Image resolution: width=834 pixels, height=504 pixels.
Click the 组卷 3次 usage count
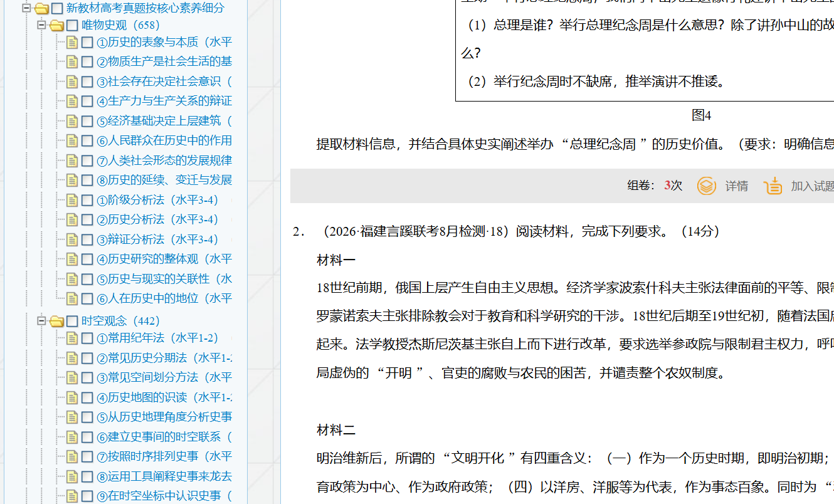click(654, 186)
